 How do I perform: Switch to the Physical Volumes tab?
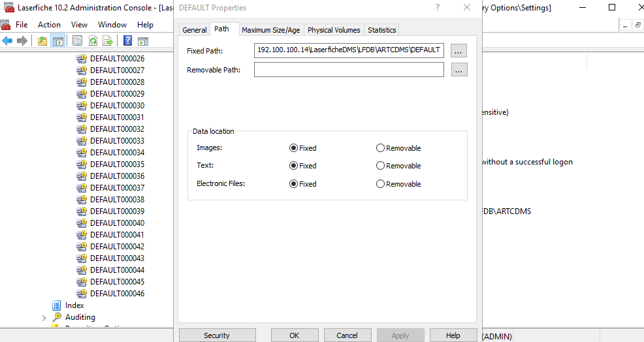tap(334, 30)
